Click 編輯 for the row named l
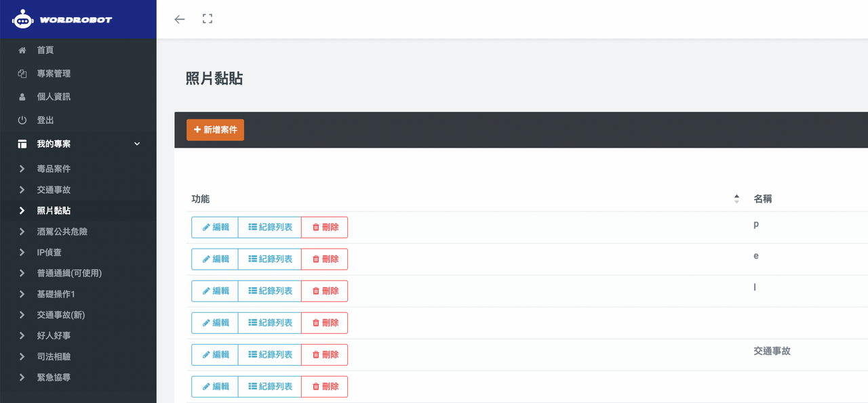Image resolution: width=868 pixels, height=403 pixels. (x=215, y=291)
